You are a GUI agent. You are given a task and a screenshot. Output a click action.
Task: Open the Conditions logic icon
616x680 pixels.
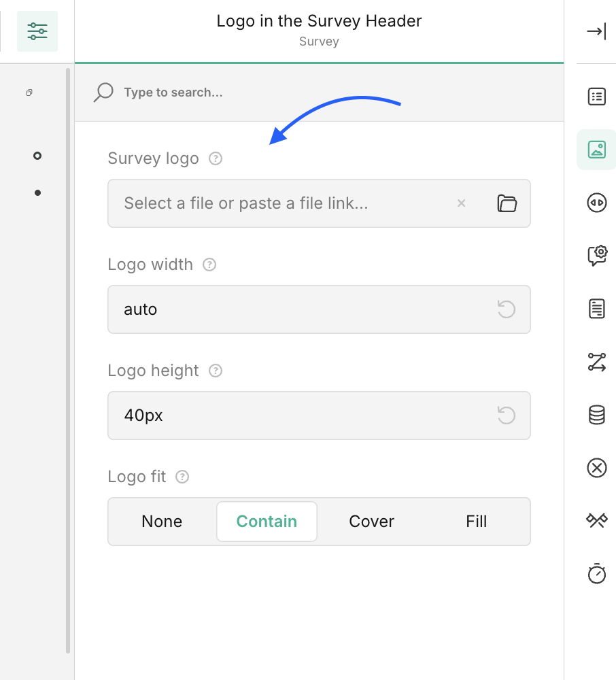tap(596, 362)
